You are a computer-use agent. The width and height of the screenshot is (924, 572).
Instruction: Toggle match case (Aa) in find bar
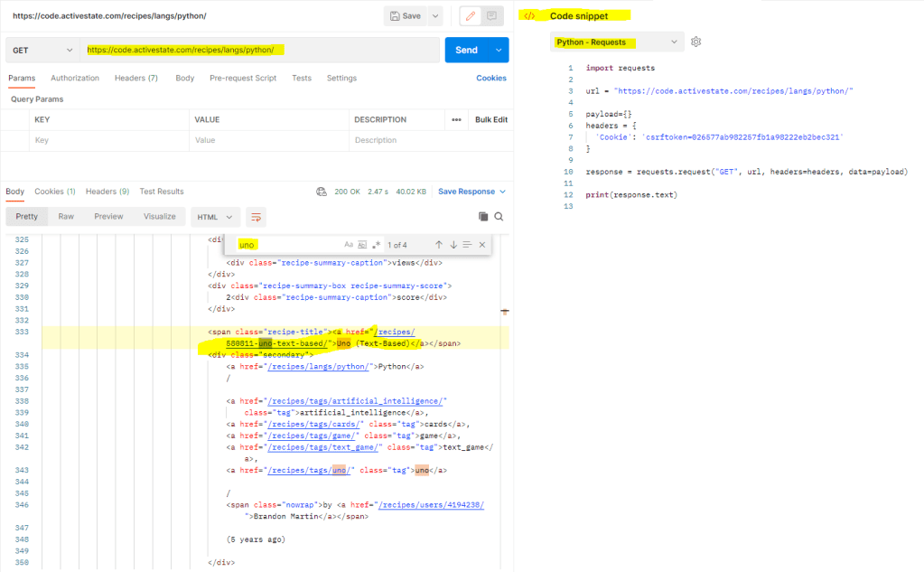coord(349,245)
